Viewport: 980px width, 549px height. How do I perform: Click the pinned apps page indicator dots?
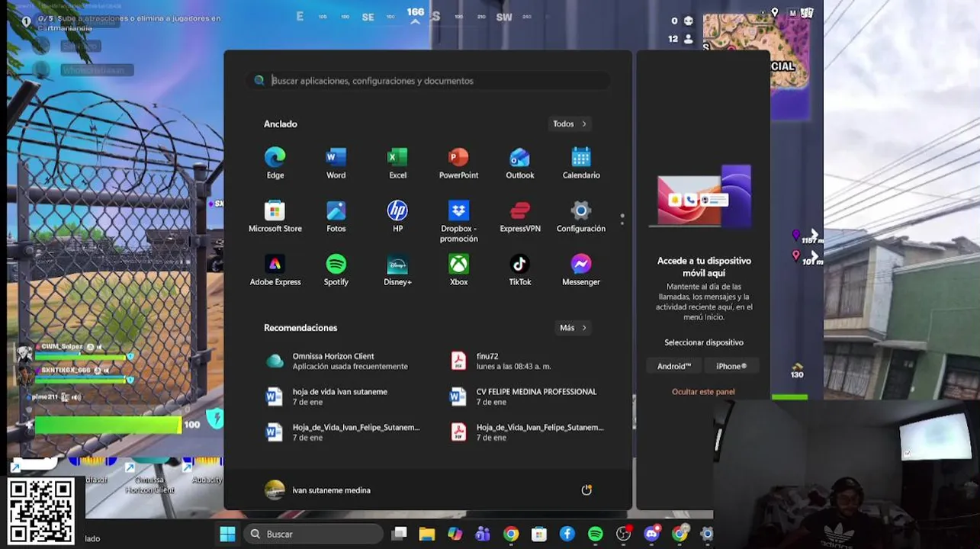tap(622, 220)
